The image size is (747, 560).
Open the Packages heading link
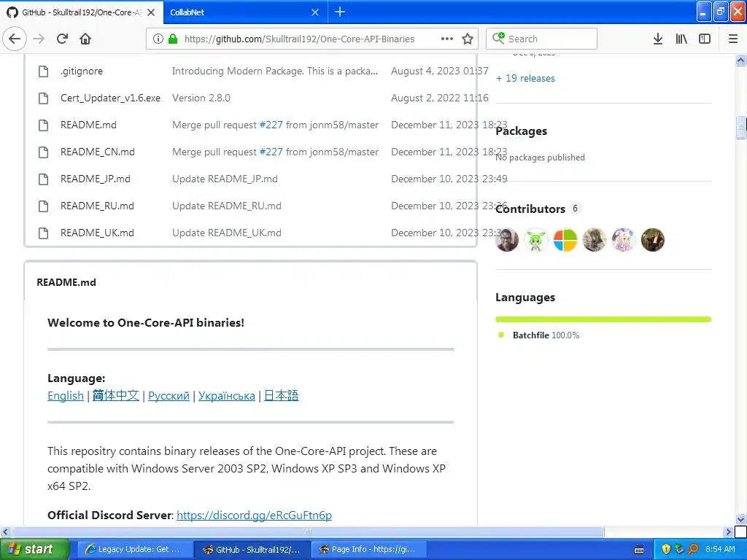[x=521, y=131]
